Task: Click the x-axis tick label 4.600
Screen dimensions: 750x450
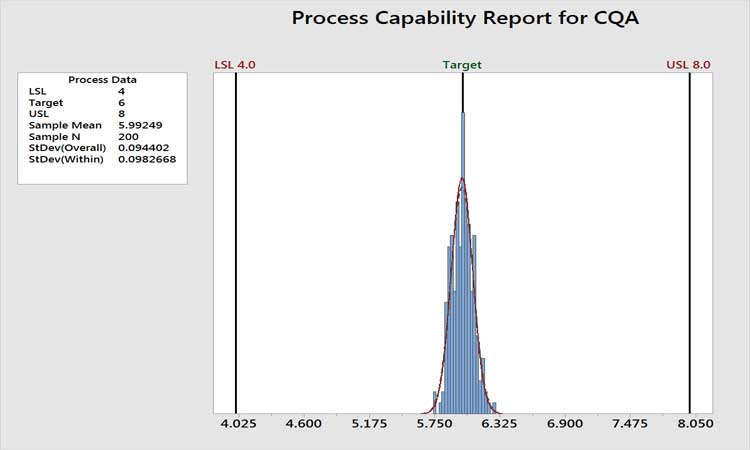Action: pos(304,424)
